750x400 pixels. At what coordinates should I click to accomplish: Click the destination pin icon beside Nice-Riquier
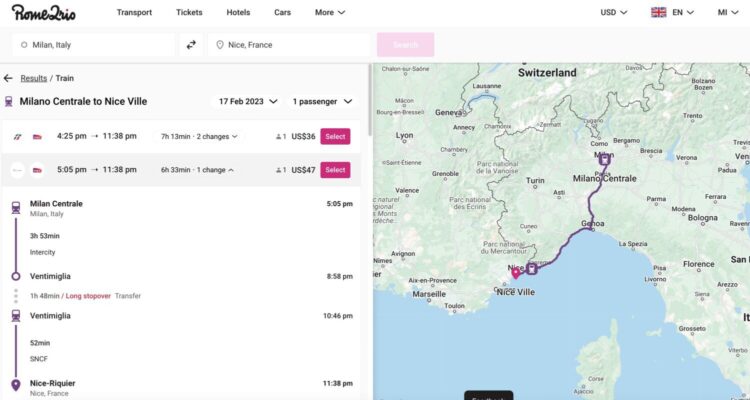point(16,385)
